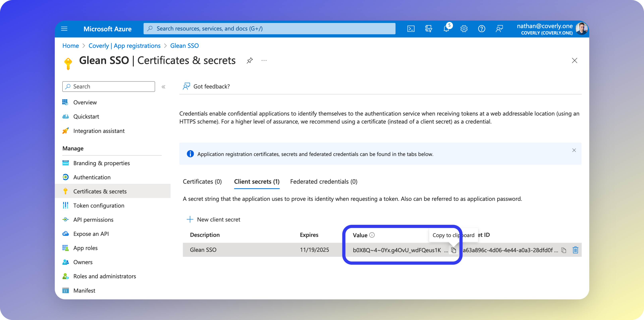Click New client secret
644x320 pixels.
click(x=213, y=219)
